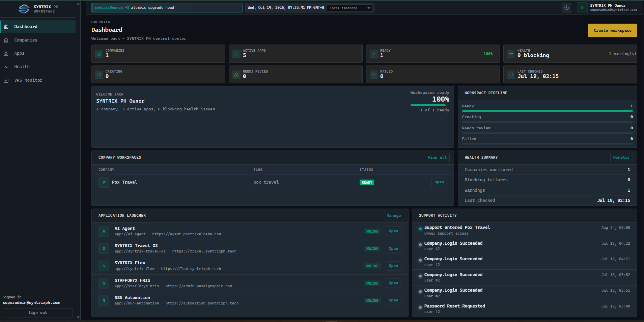Click the terminal command input field
This screenshot has width=644, height=322.
[x=167, y=8]
